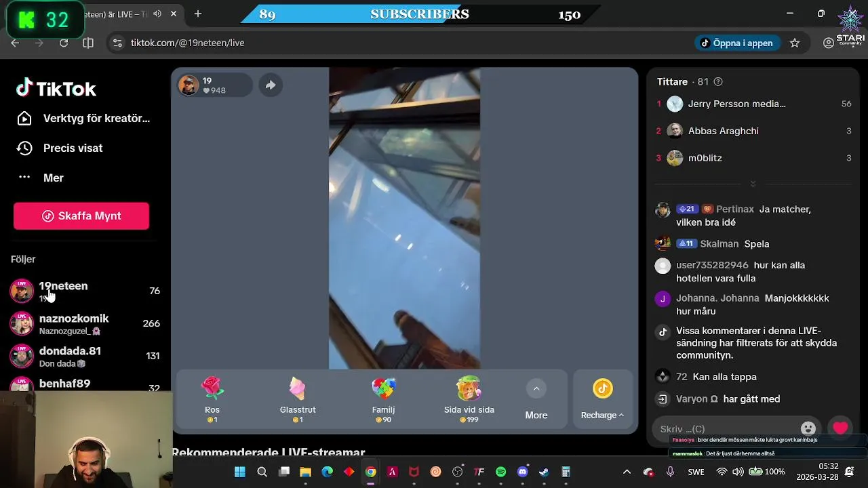Reload the TikTok page

click(x=63, y=43)
